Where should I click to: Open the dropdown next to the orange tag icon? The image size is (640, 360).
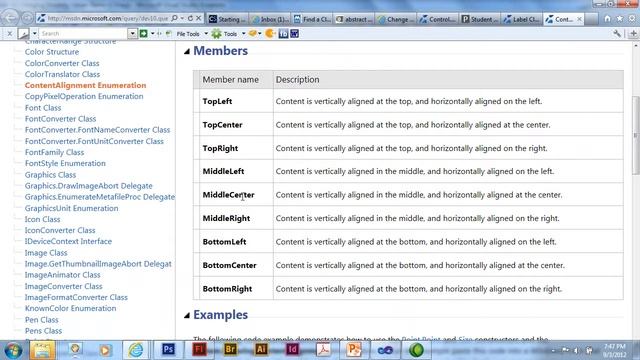(x=260, y=33)
